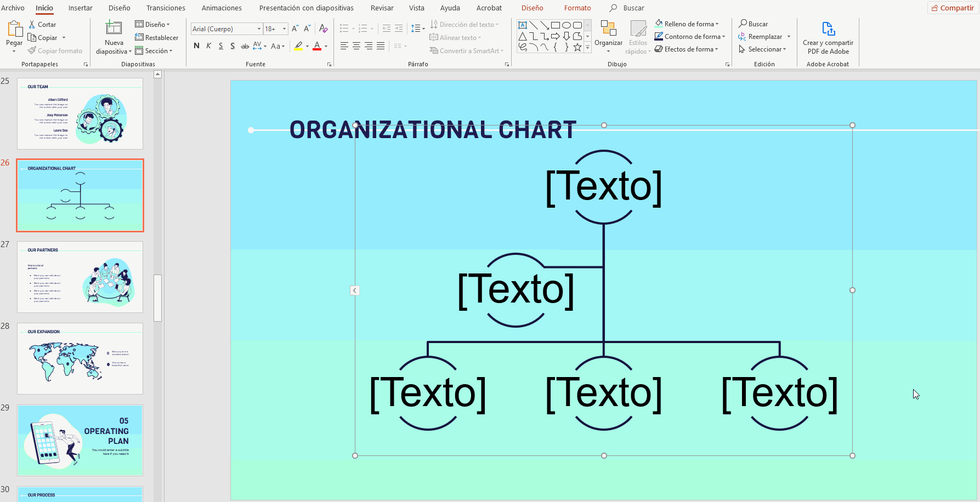Toggle strikethrough formatting
The image size is (980, 502).
point(245,46)
